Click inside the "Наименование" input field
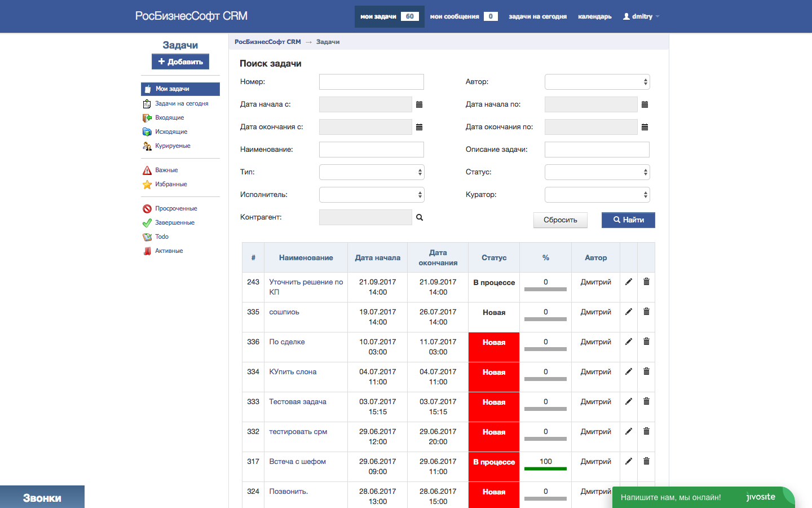 pyautogui.click(x=371, y=149)
